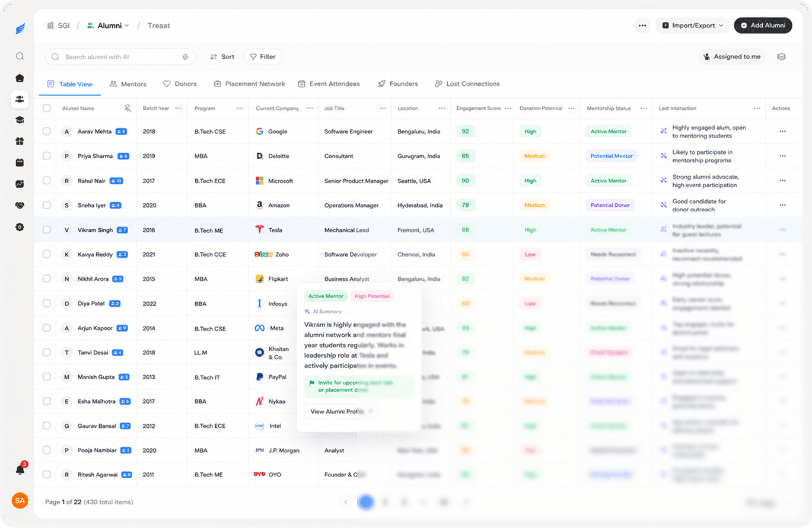This screenshot has width=812, height=528.
Task: Check the box for Nikhil Arora
Action: tap(47, 279)
